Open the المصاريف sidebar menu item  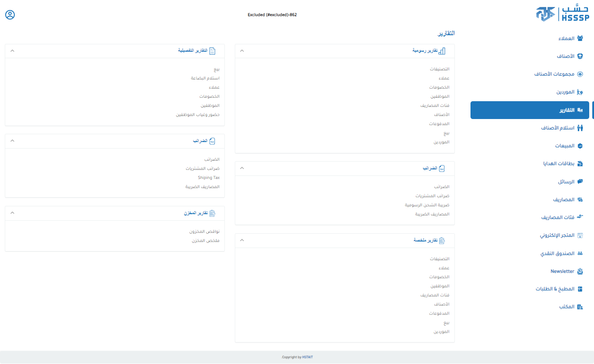564,200
